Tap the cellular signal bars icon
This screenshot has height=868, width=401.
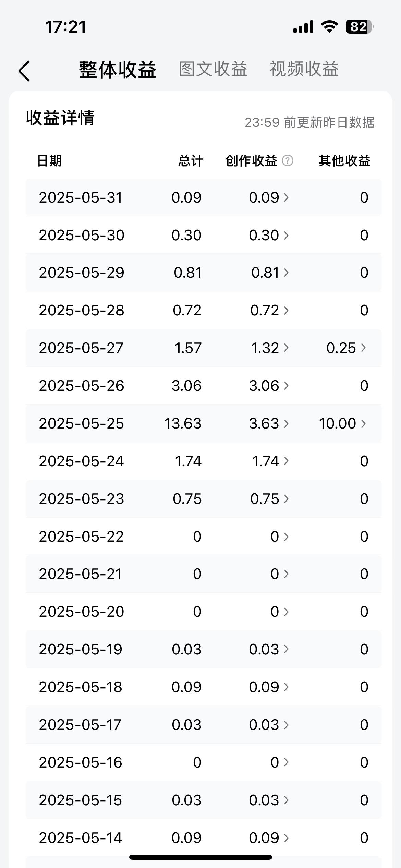click(303, 27)
